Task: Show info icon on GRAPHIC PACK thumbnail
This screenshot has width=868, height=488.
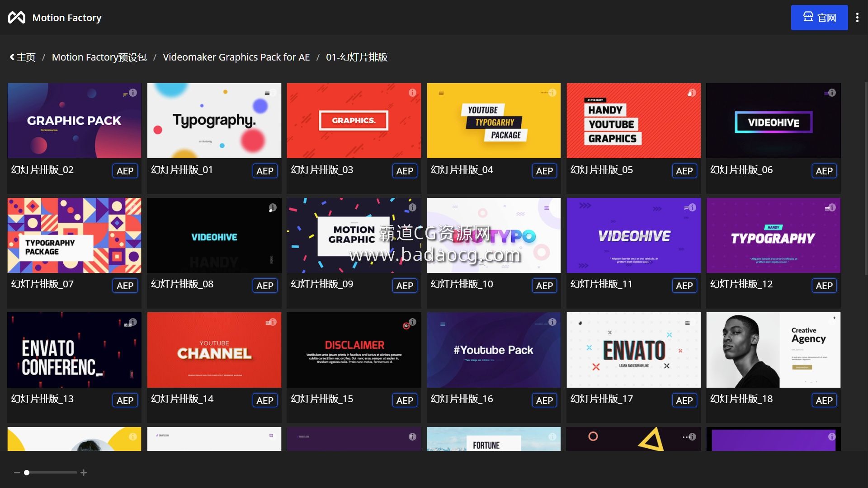Action: pos(133,93)
